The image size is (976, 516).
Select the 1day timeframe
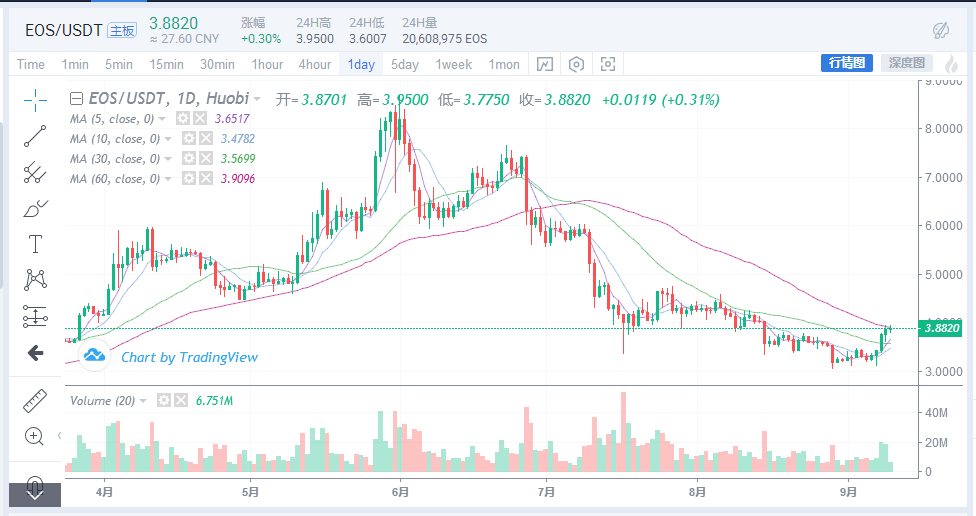pos(361,64)
